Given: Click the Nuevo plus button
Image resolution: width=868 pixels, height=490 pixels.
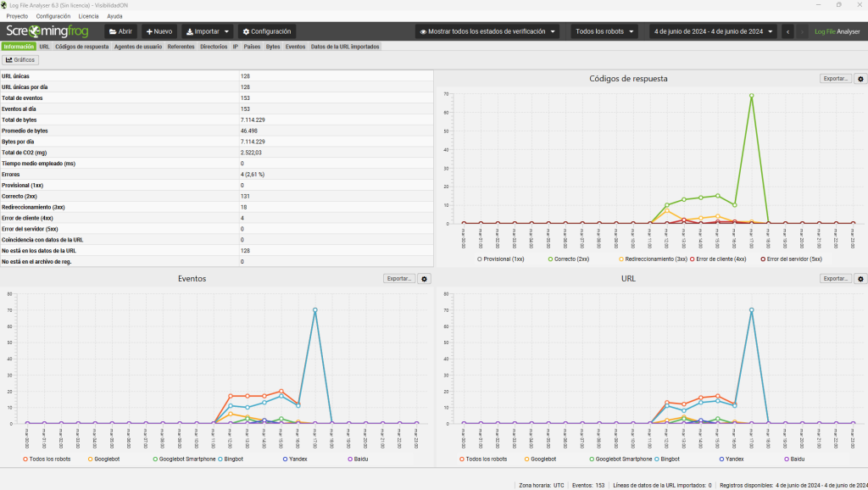Looking at the screenshot, I should click(x=159, y=31).
